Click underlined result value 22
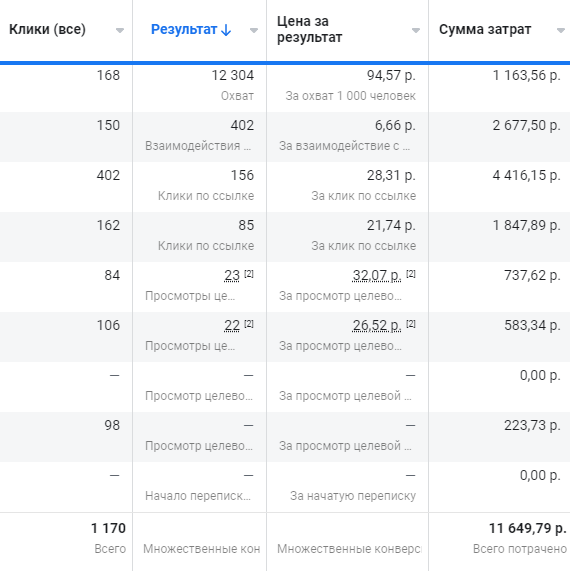 [x=232, y=325]
